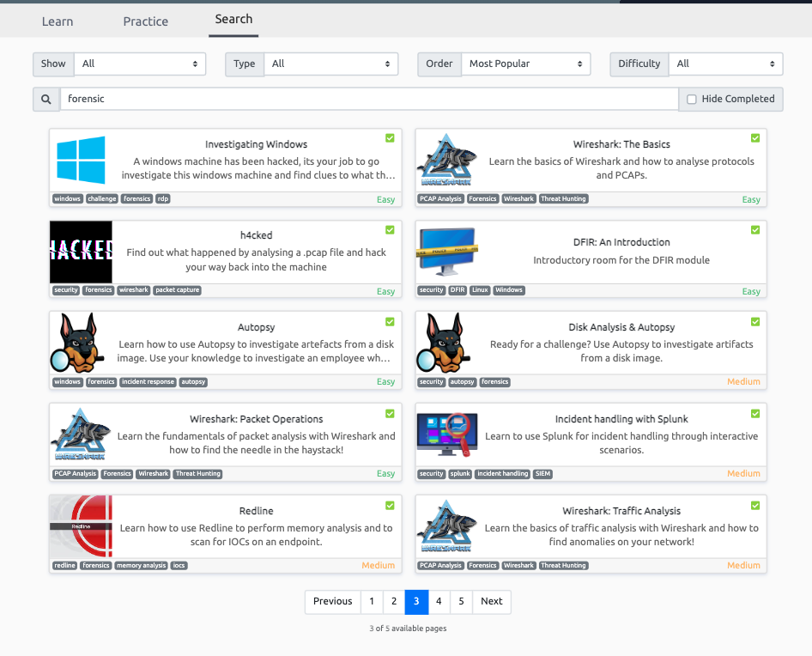812x656 pixels.
Task: Click the Redline room logo
Action: tap(81, 526)
